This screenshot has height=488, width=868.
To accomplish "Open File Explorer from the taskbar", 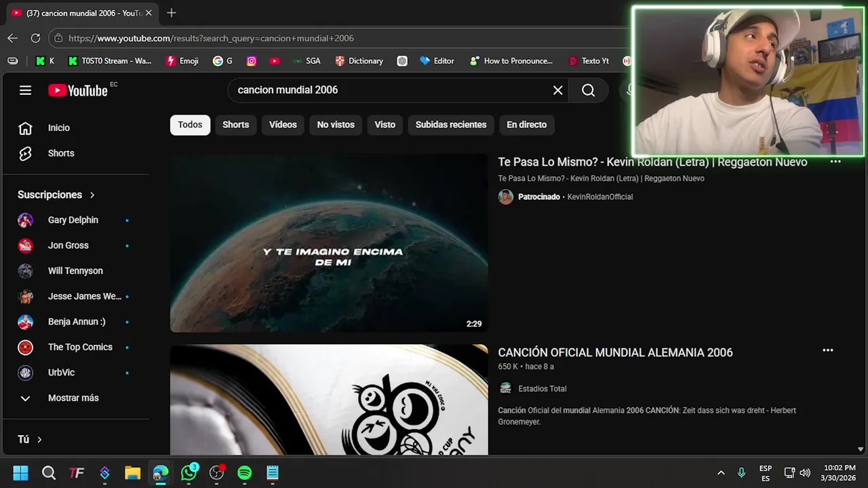I will [132, 472].
